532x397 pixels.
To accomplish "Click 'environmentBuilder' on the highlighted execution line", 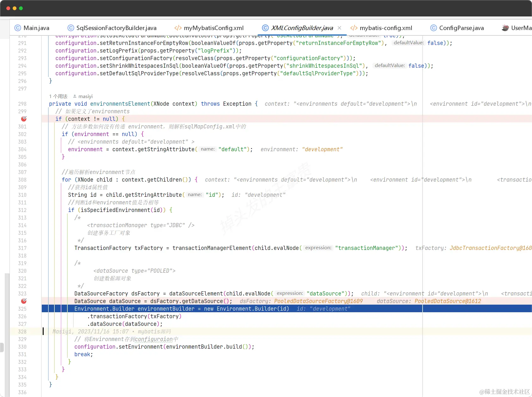I will coord(166,309).
